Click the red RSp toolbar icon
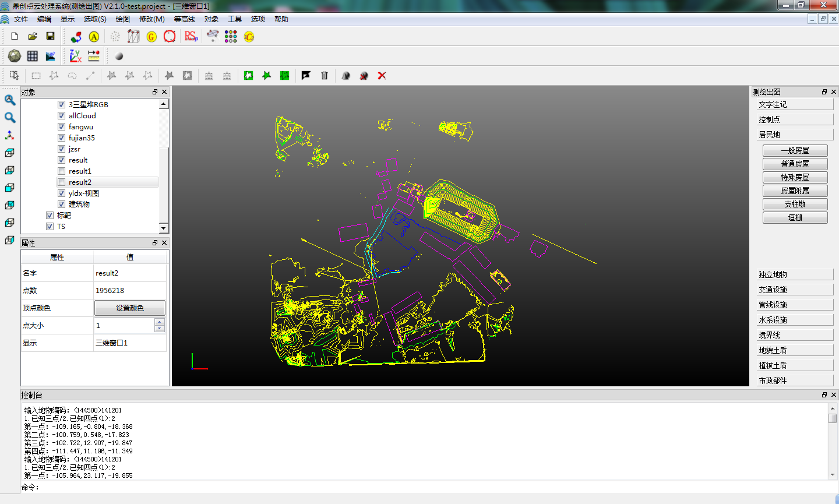Viewport: 839px width, 504px height. click(x=191, y=37)
